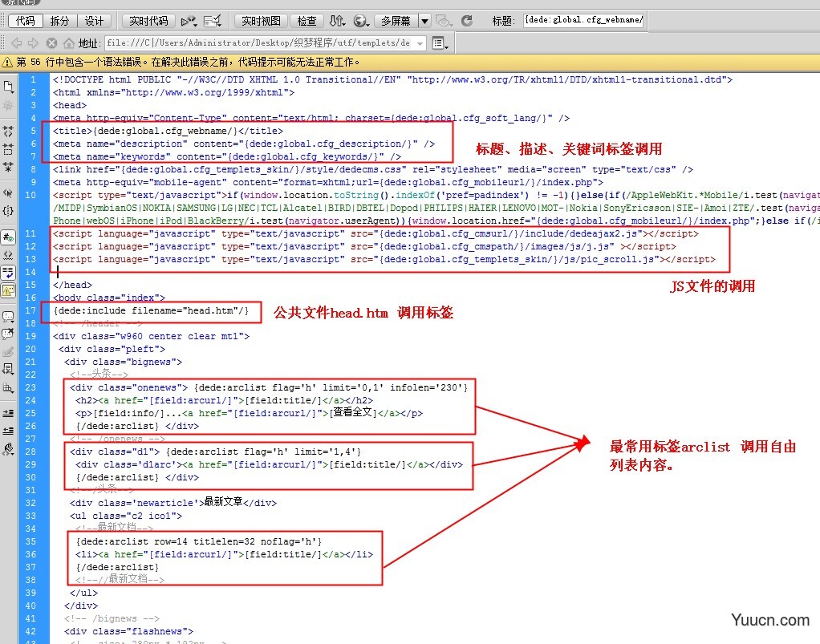Open the preview in browser globe menu
Image resolution: width=820 pixels, height=644 pixels.
[361, 21]
